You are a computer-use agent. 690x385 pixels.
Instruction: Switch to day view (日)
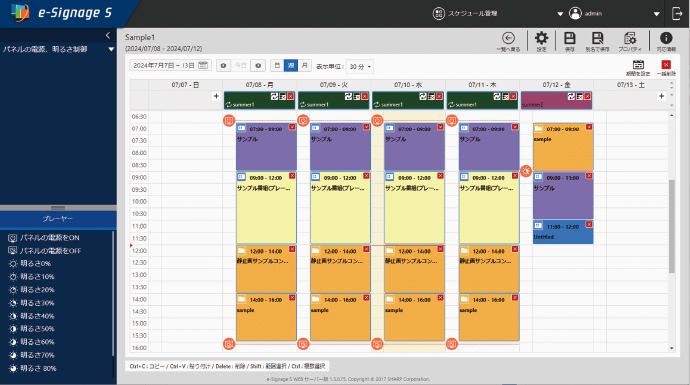(277, 66)
